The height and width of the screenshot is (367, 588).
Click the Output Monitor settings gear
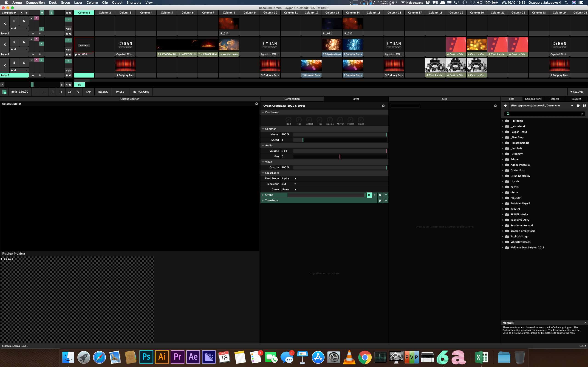(256, 104)
